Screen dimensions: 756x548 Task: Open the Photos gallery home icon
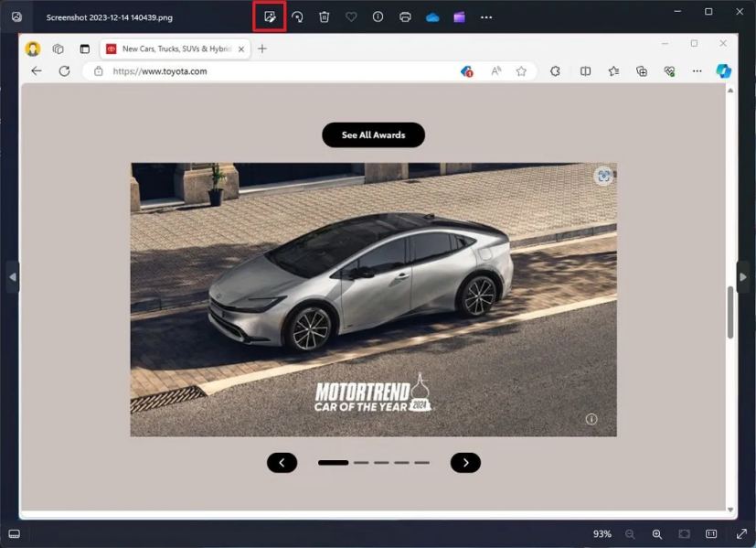[x=16, y=17]
